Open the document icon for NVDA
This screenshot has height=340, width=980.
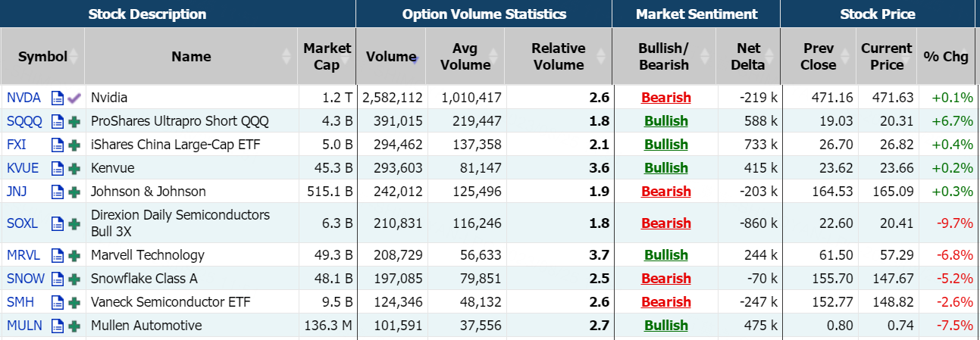click(x=57, y=98)
